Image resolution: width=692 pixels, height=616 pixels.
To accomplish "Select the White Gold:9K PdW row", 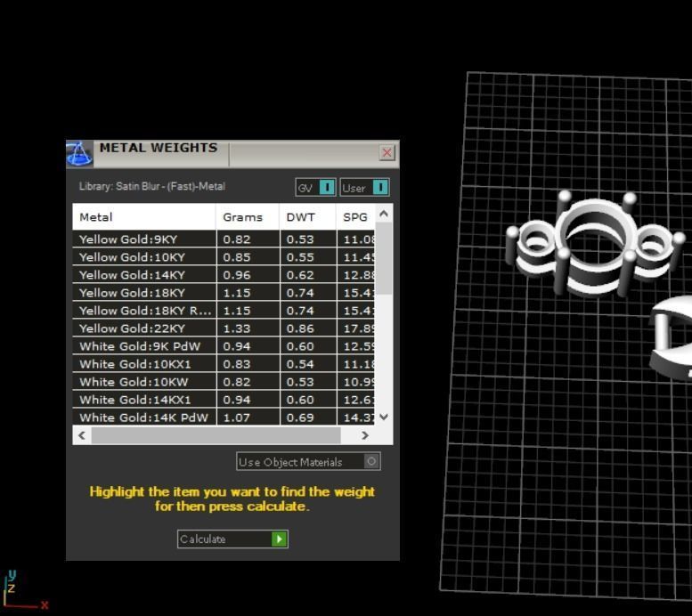I will tap(224, 346).
